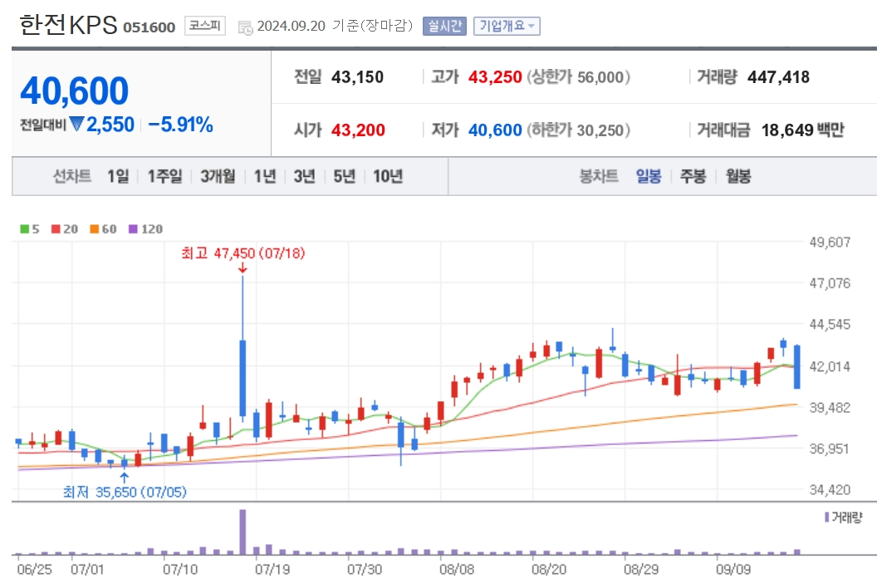
Task: Click the 상한가 56,000 text
Action: [578, 76]
